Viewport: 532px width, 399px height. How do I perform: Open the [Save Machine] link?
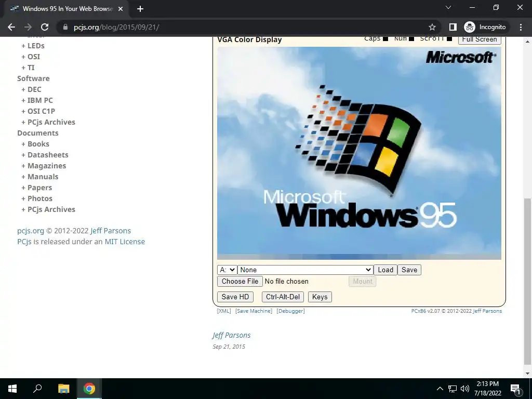[x=254, y=311]
